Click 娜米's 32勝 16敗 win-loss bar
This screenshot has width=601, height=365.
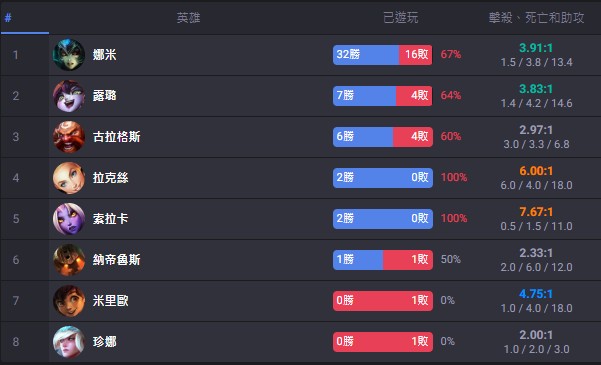[383, 54]
